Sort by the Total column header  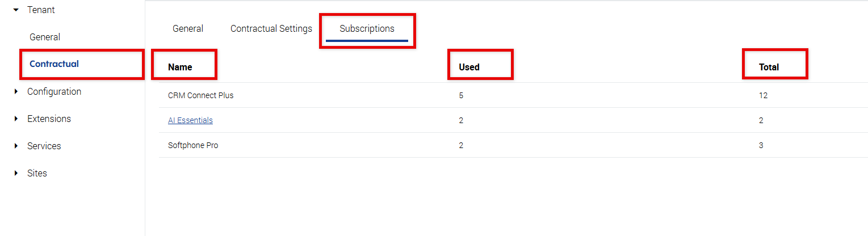pos(769,67)
